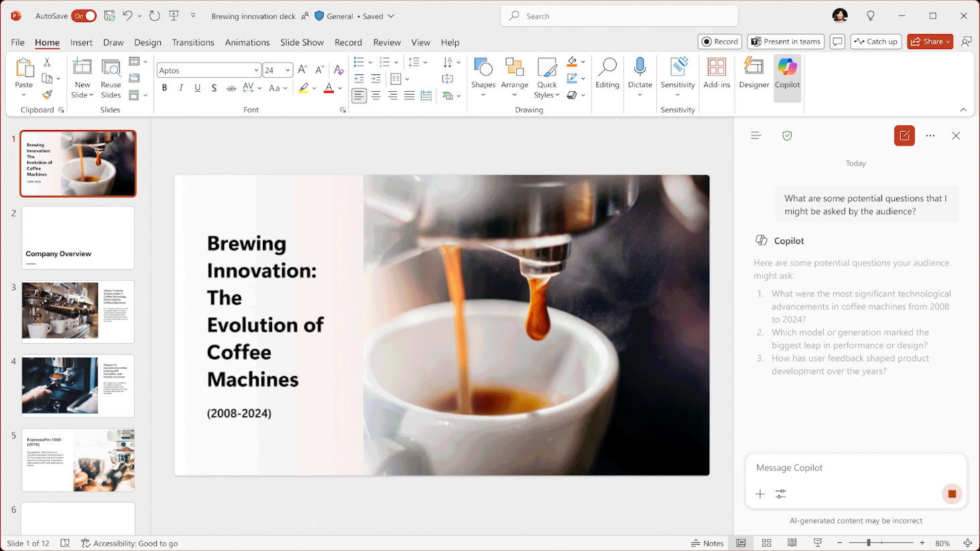Increase font size with A-up icon
The width and height of the screenshot is (980, 551).
[302, 70]
